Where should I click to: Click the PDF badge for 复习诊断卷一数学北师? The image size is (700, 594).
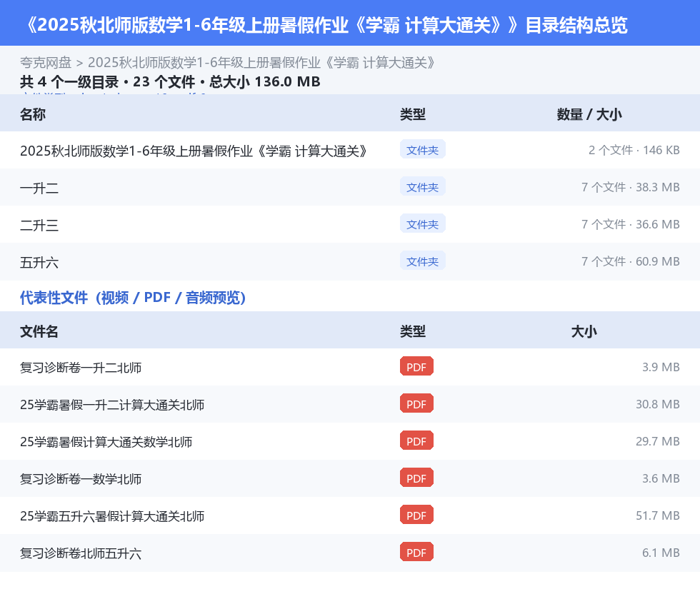tap(416, 478)
